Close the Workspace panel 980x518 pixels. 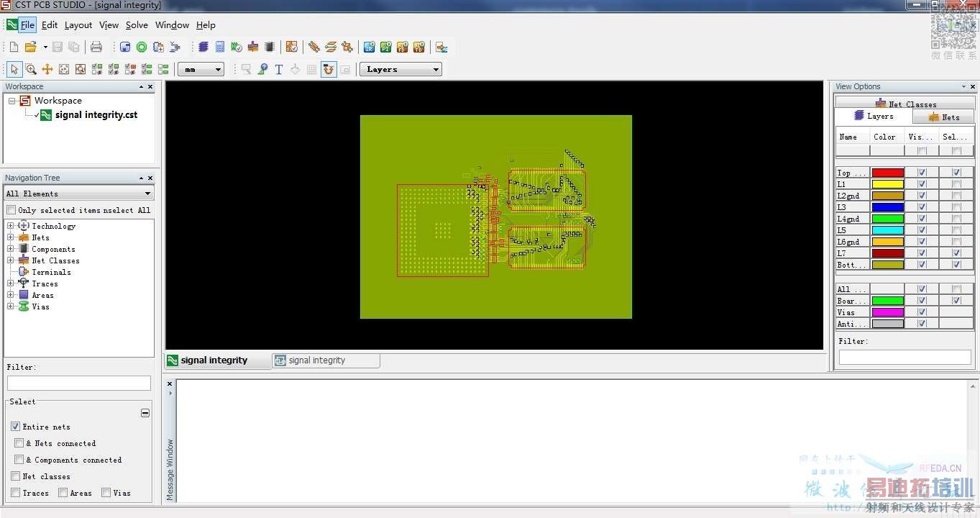pyautogui.click(x=150, y=86)
